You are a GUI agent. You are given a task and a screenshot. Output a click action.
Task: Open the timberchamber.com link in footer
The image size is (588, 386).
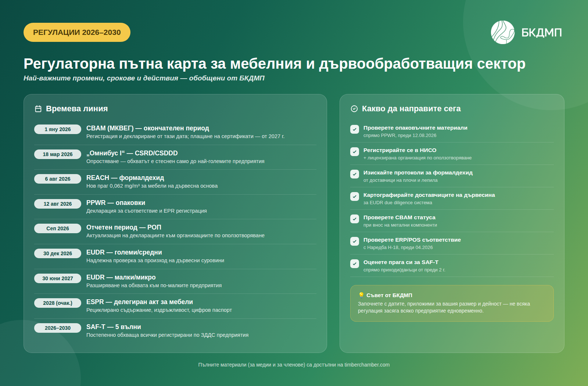point(367,365)
